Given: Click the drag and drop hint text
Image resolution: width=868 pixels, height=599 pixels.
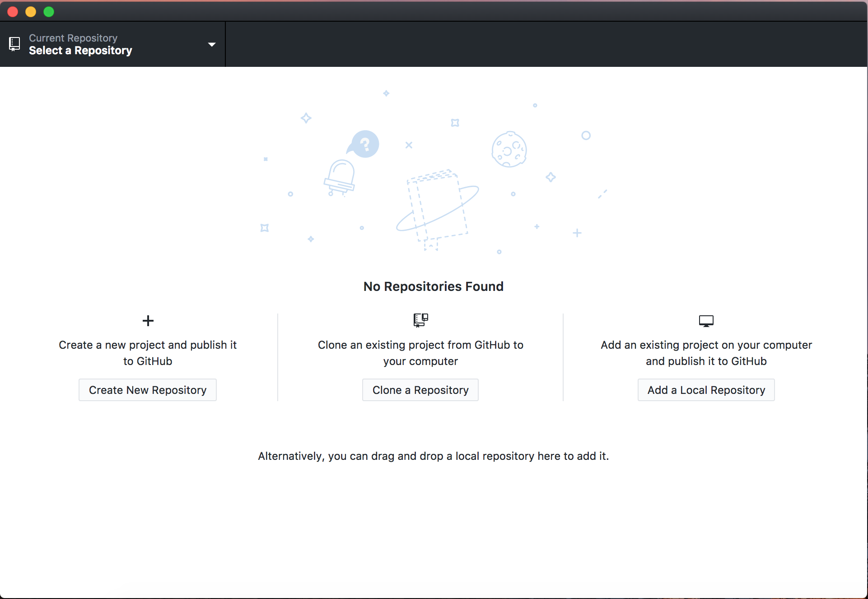Looking at the screenshot, I should point(433,456).
